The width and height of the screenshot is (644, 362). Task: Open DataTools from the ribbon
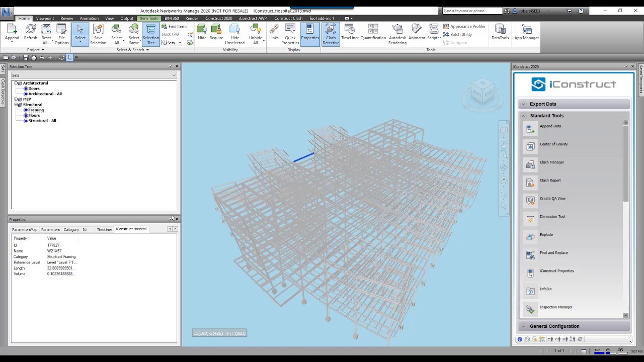pyautogui.click(x=500, y=33)
